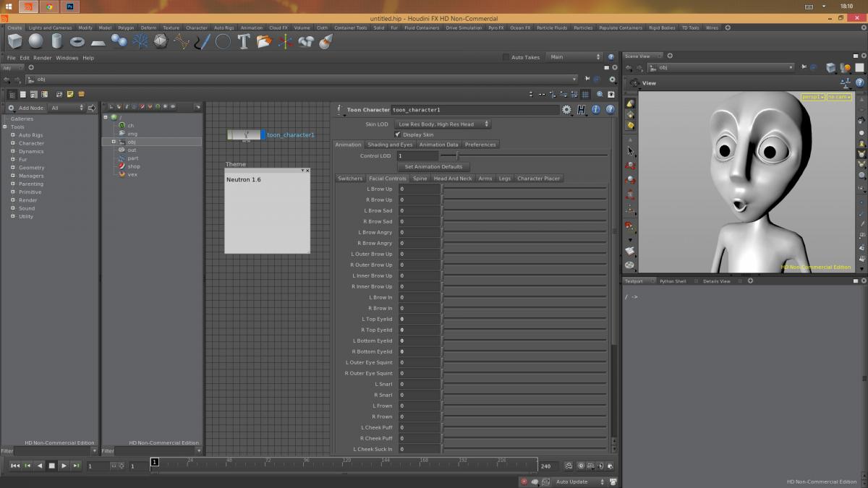Jump to the last frame button
This screenshot has width=868, height=488.
point(76,466)
